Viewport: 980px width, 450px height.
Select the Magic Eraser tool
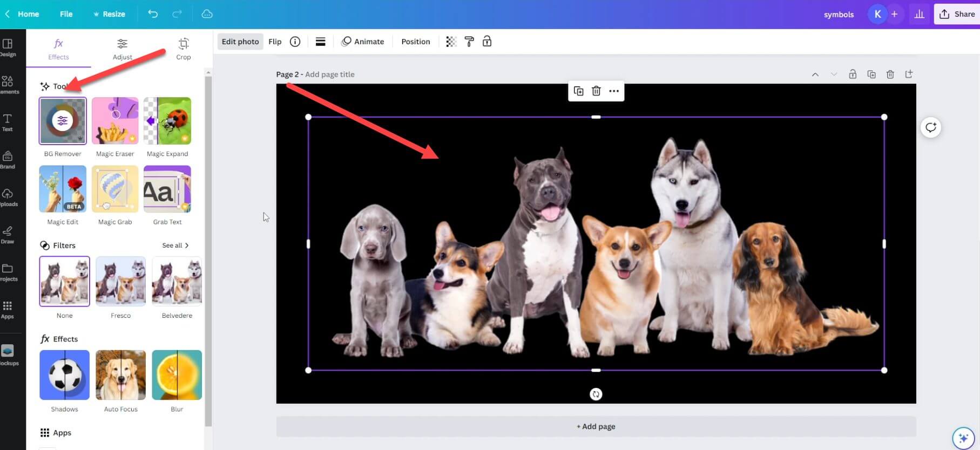click(x=115, y=121)
